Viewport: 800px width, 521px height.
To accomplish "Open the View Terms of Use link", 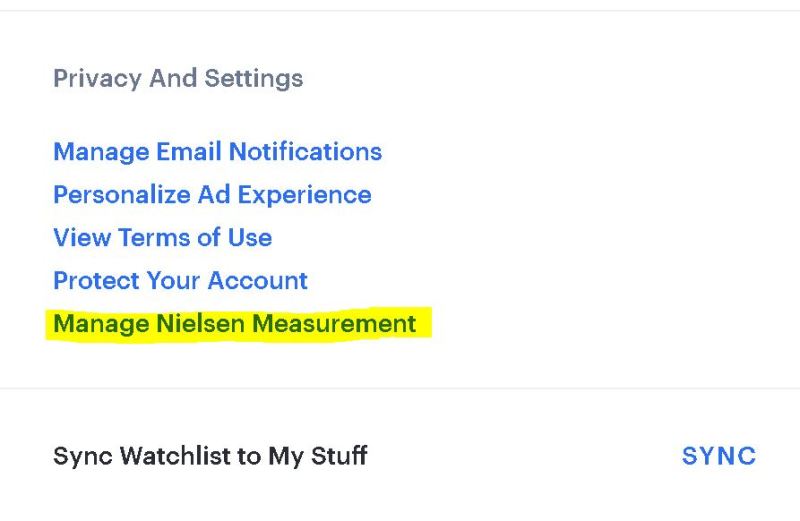I will click(x=162, y=238).
